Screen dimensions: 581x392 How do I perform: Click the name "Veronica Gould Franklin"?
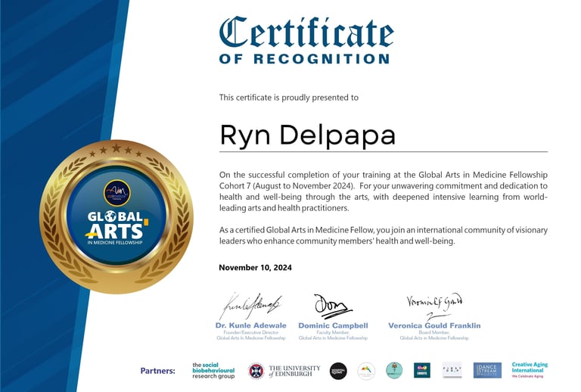click(x=434, y=325)
